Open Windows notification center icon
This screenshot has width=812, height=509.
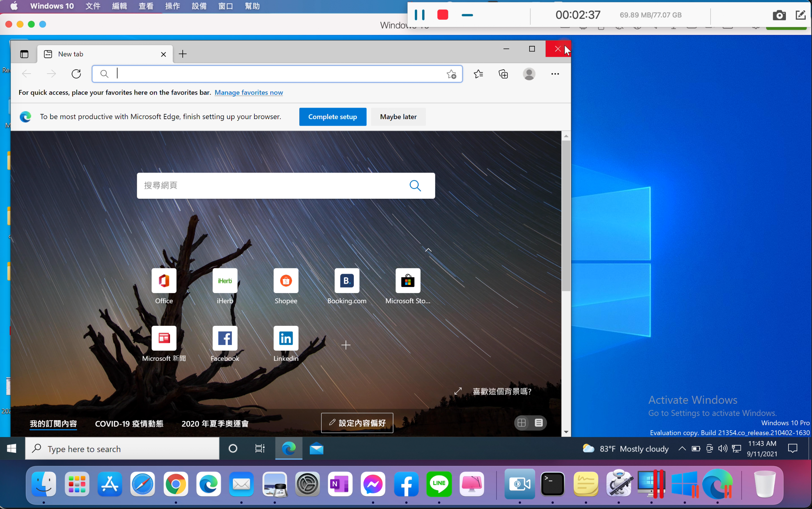tap(793, 448)
